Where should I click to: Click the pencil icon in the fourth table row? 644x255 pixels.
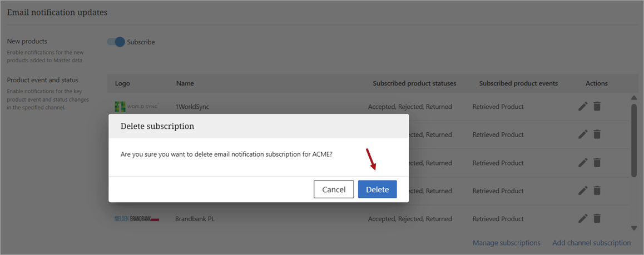pyautogui.click(x=583, y=191)
